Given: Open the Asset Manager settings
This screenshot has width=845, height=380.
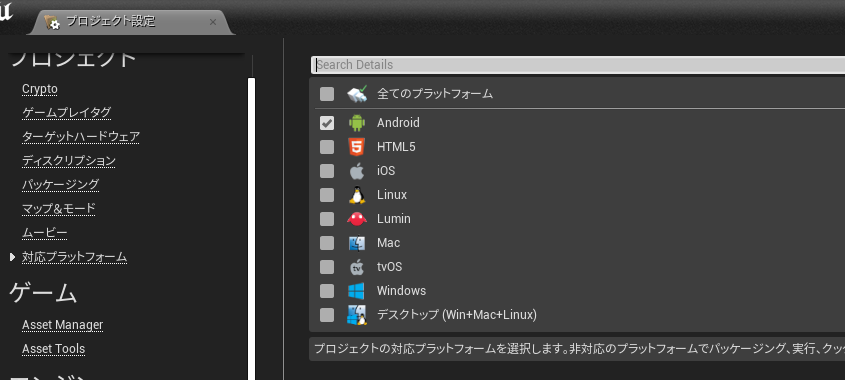Looking at the screenshot, I should pyautogui.click(x=63, y=325).
